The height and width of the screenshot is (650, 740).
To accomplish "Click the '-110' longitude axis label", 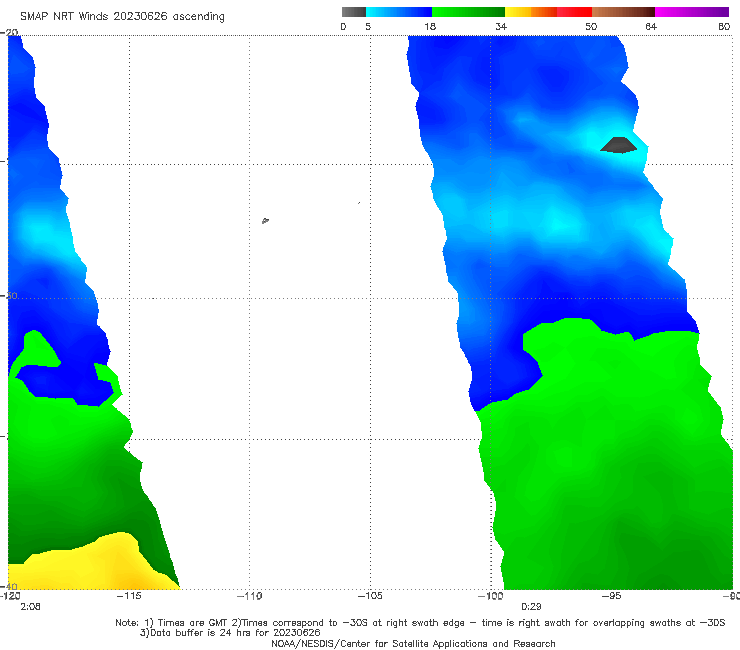I will [249, 596].
